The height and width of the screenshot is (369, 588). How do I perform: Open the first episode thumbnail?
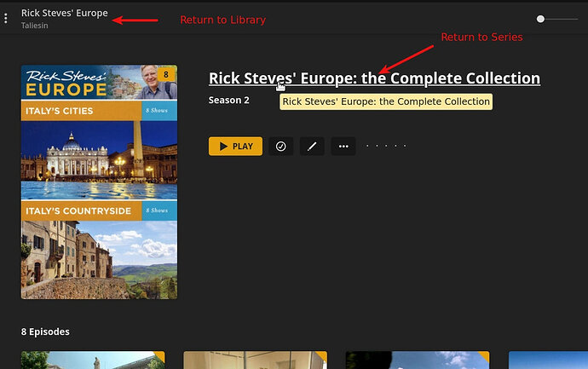click(x=93, y=360)
